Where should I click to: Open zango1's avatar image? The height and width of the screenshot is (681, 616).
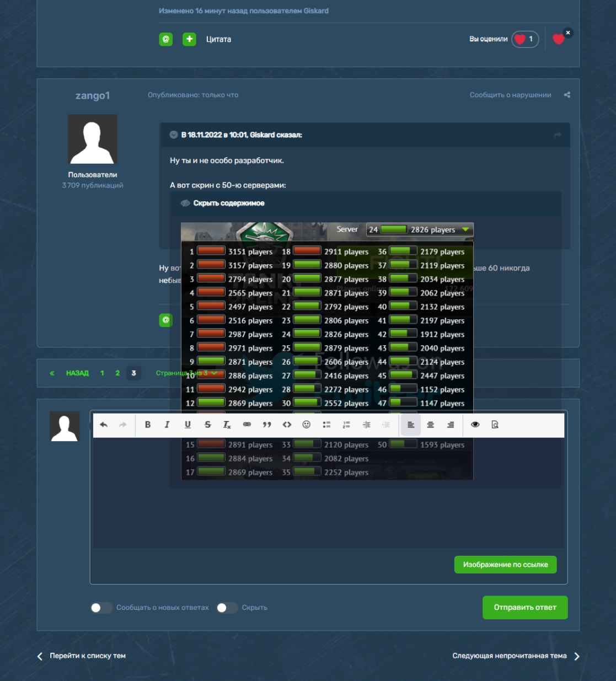93,139
